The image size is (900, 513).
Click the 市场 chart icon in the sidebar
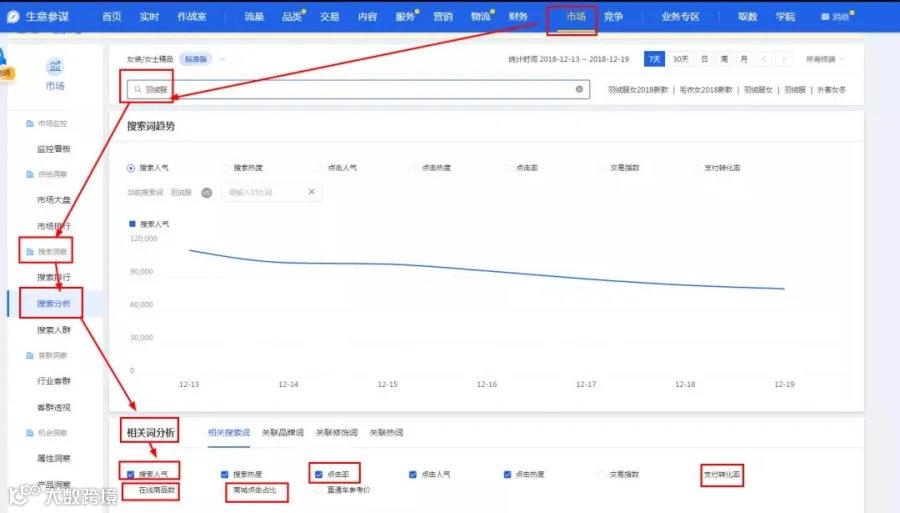click(x=55, y=66)
